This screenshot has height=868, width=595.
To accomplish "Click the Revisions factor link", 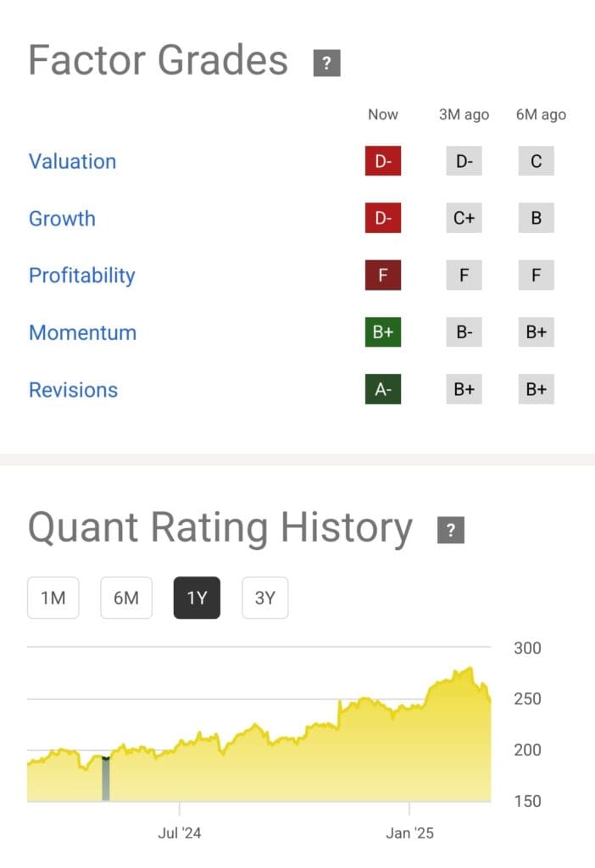I will [73, 389].
